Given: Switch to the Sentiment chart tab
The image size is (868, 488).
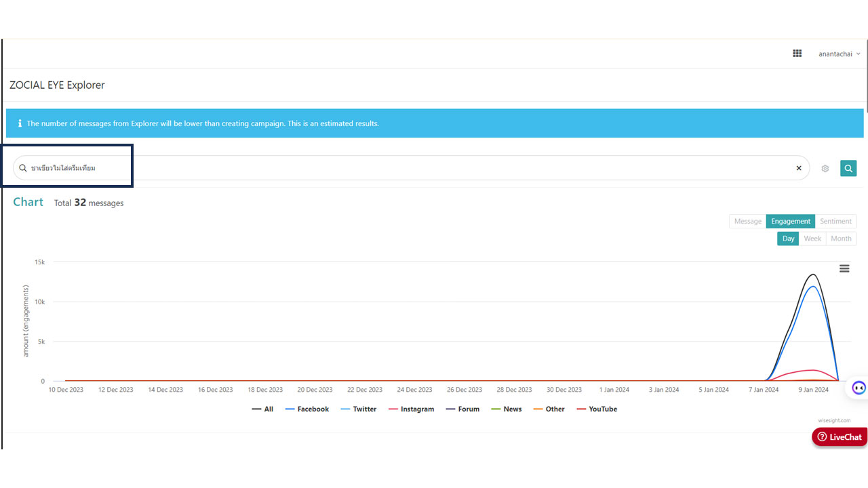Looking at the screenshot, I should (x=835, y=221).
